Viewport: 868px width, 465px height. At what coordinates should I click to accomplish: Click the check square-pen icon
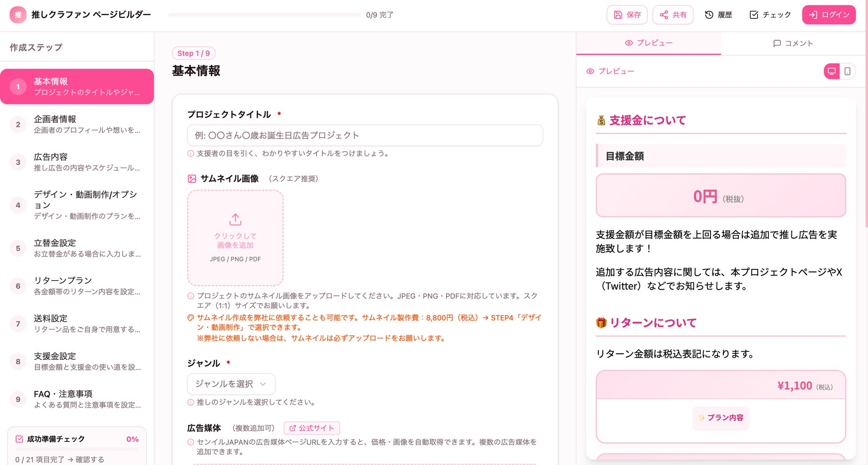[754, 15]
